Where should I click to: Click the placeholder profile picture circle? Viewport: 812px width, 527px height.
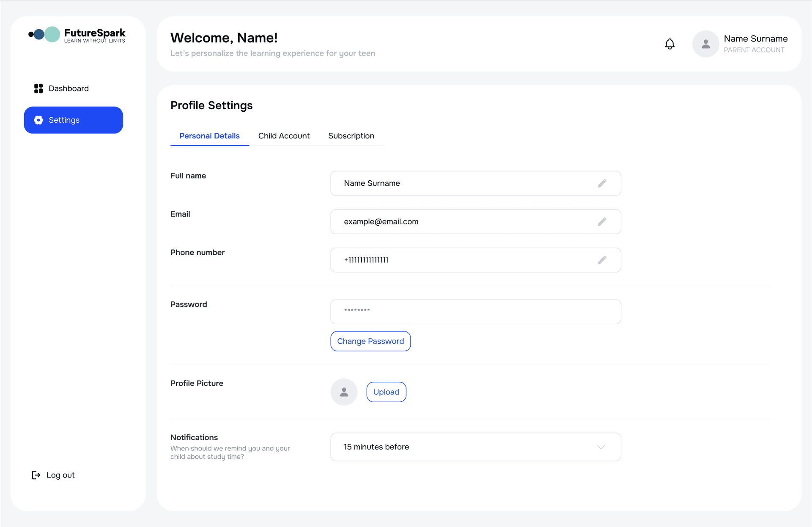pyautogui.click(x=344, y=392)
